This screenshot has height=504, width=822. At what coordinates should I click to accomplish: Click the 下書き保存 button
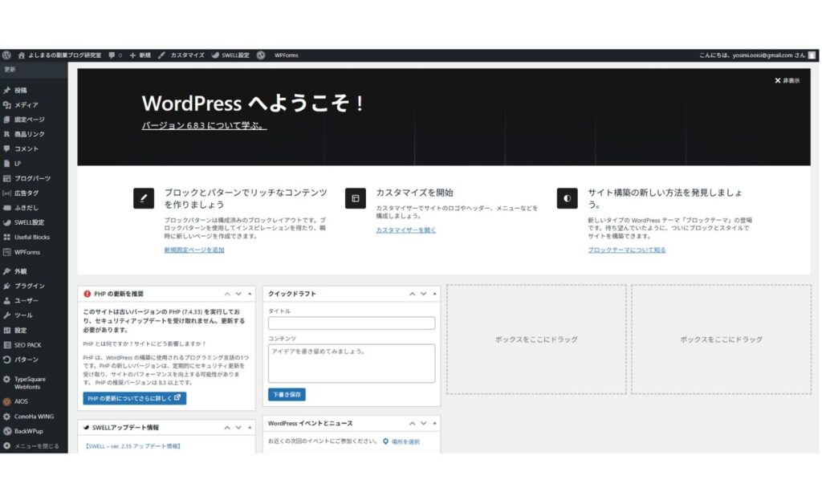click(x=287, y=395)
